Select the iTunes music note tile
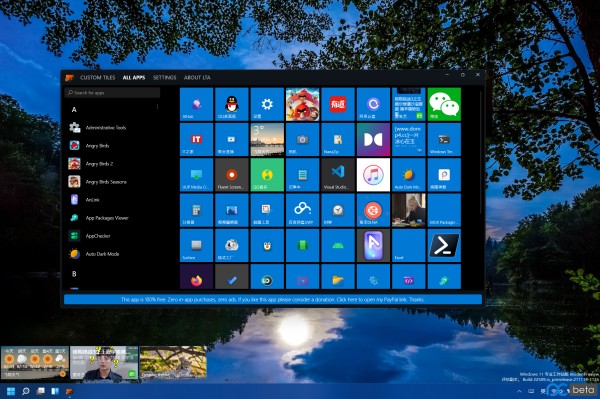This screenshot has width=600, height=399. coord(373,175)
